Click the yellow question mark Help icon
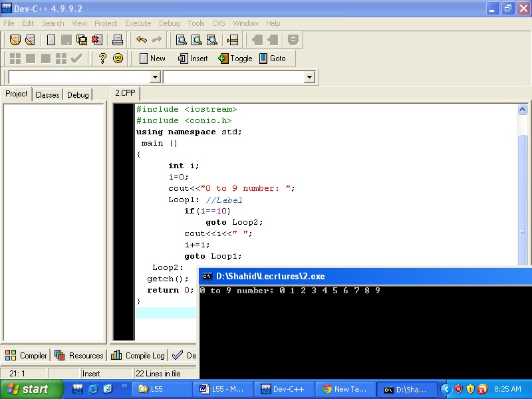This screenshot has width=532, height=399. click(102, 59)
